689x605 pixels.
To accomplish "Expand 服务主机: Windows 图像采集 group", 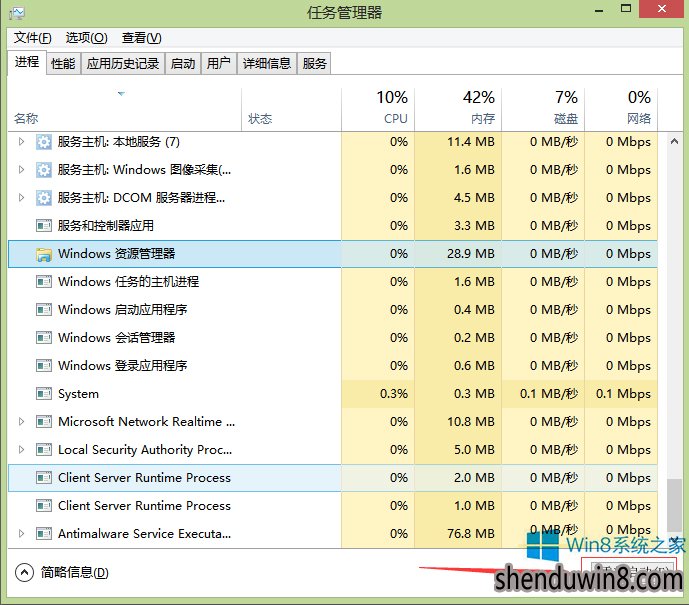I will coord(21,170).
